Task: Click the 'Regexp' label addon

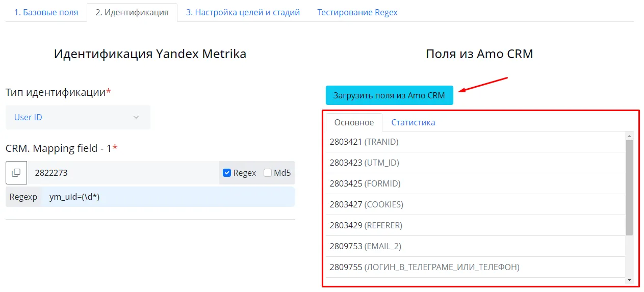Action: click(23, 197)
